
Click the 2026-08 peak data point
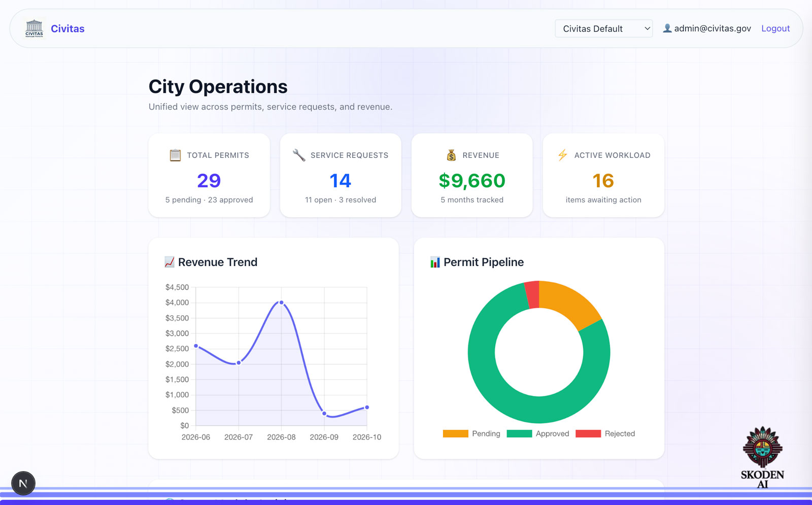[x=282, y=302]
